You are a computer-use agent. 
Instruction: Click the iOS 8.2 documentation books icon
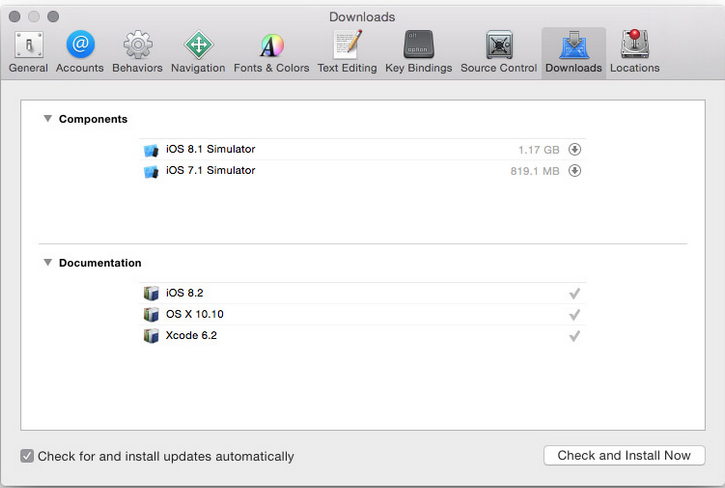[x=151, y=293]
